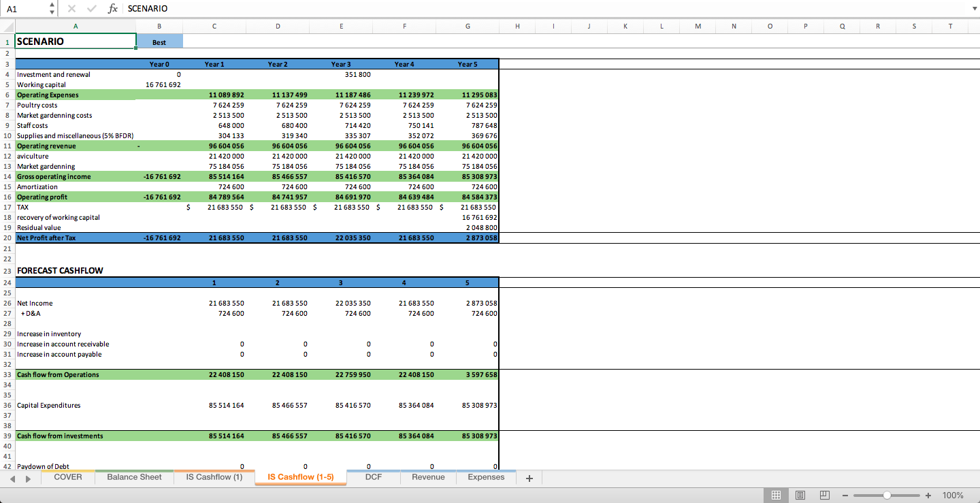Switch to Page Break Preview icon
The height and width of the screenshot is (503, 980).
click(824, 495)
